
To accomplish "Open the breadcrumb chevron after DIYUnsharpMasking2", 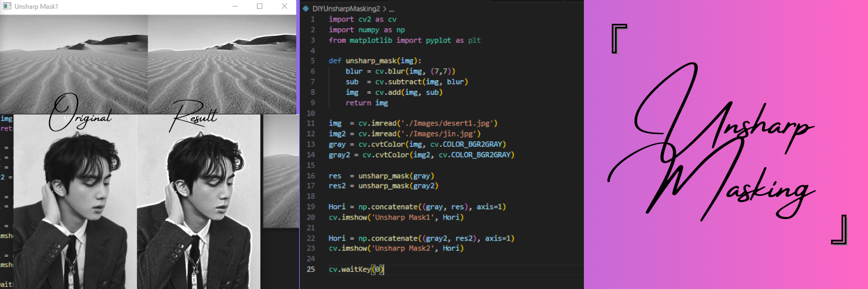I will tap(384, 9).
